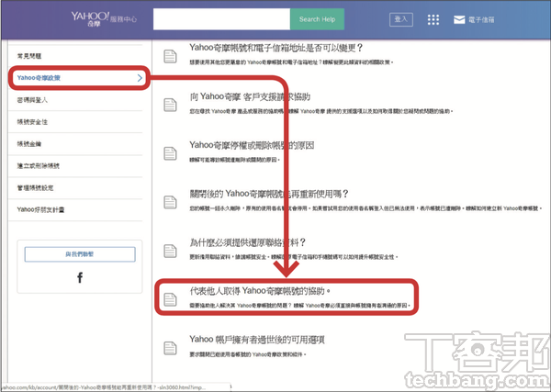This screenshot has width=551, height=392.
Task: Click document icon beside 代表他人取得Yahoo奇摩帳號的協助
Action: [170, 299]
